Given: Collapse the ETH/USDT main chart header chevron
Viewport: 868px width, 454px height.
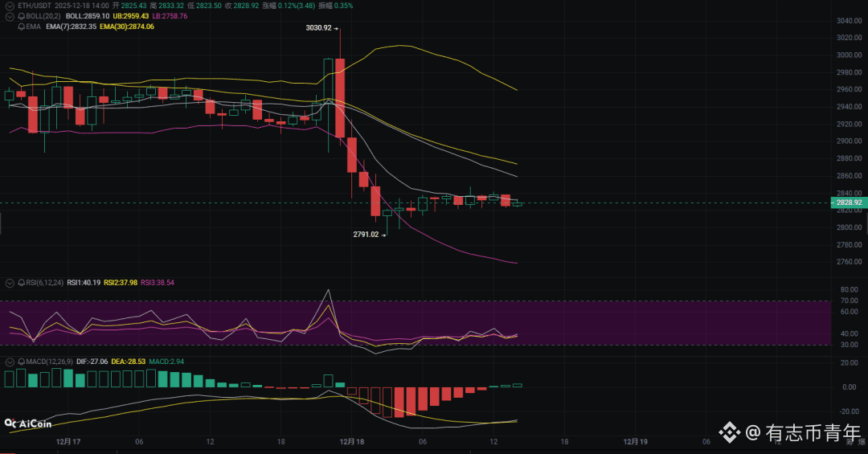Looking at the screenshot, I should click(10, 6).
